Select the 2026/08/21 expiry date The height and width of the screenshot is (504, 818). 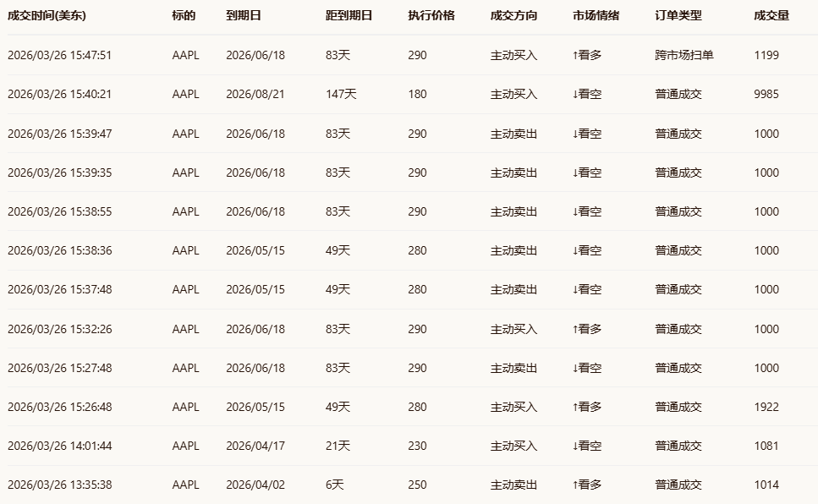tap(255, 94)
